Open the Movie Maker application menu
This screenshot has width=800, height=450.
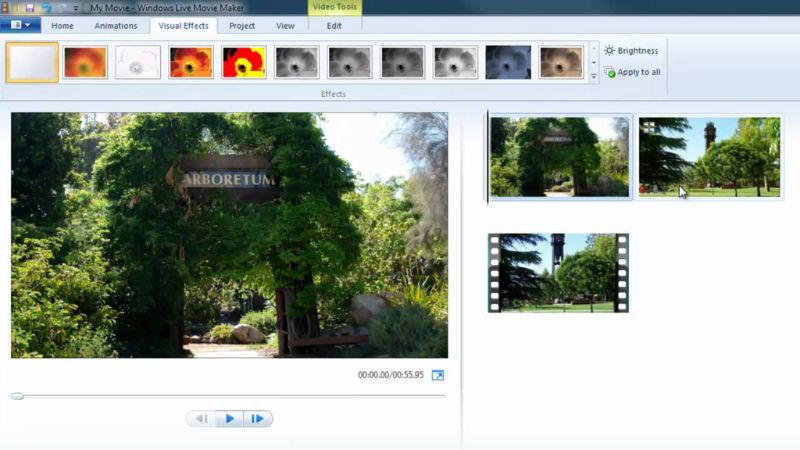(x=20, y=25)
